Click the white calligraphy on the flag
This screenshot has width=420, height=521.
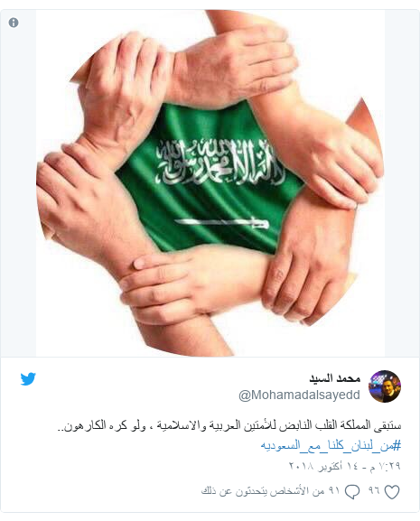click(220, 162)
